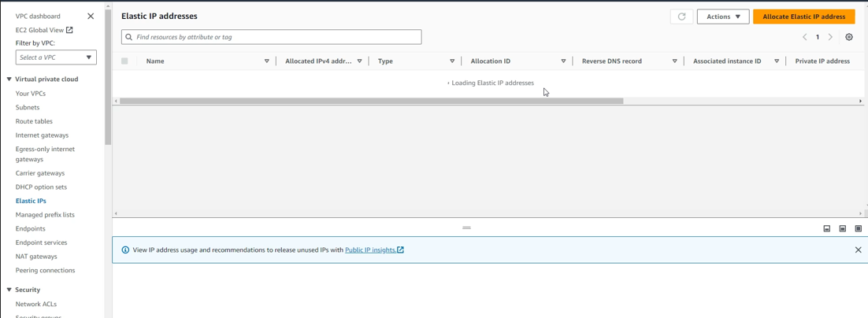Switch to bottom split panel layout icon

826,228
